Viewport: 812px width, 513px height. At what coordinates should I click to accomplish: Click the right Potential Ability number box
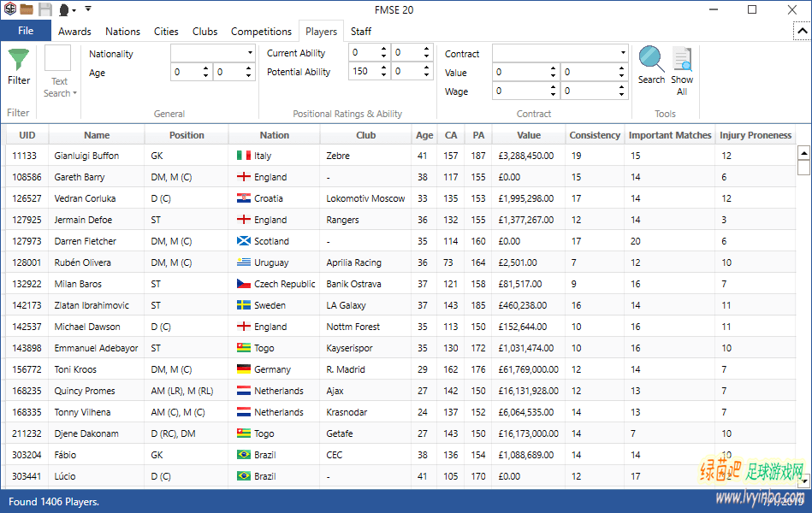click(x=412, y=72)
